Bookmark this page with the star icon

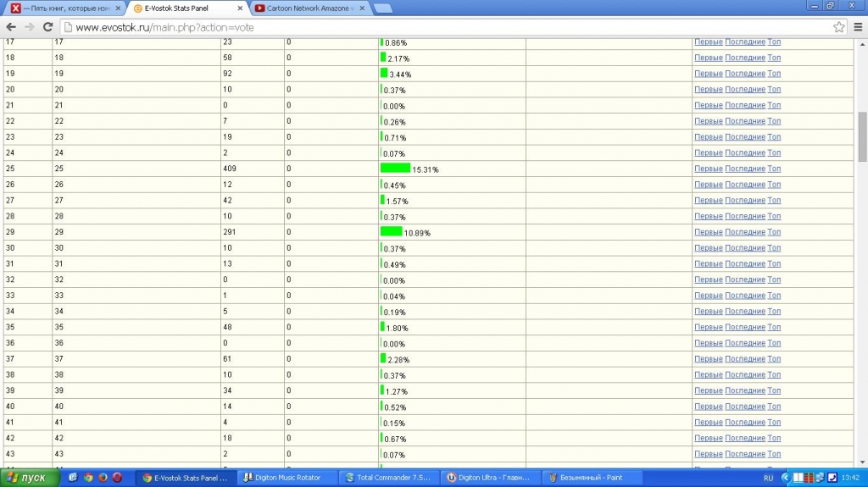click(838, 27)
